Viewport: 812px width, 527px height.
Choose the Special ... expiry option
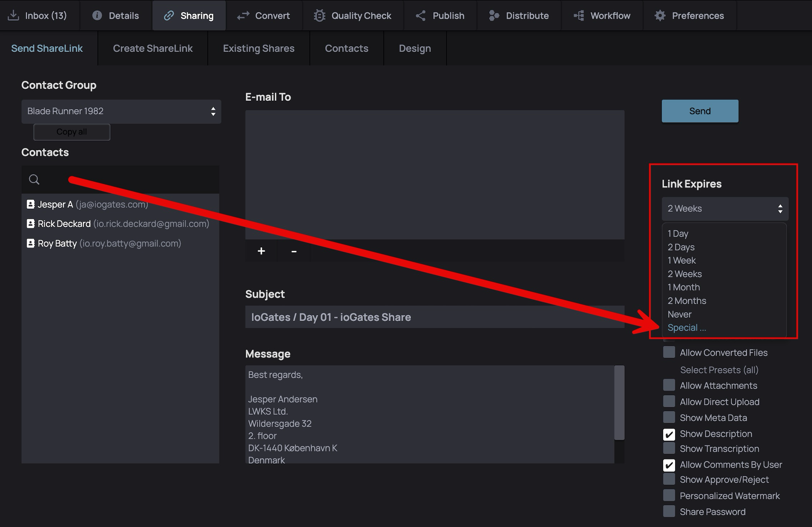pos(686,327)
